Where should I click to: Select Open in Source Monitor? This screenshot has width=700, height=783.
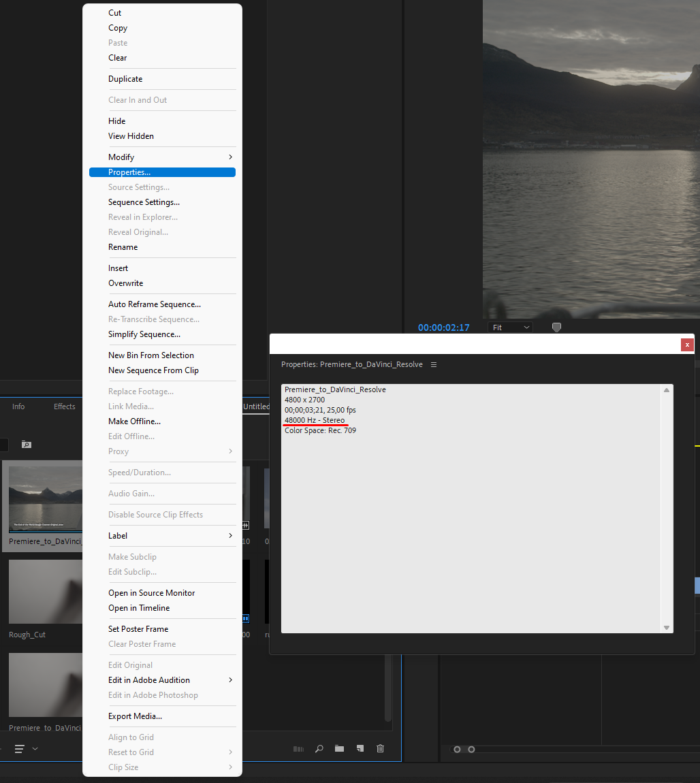pyautogui.click(x=162, y=593)
